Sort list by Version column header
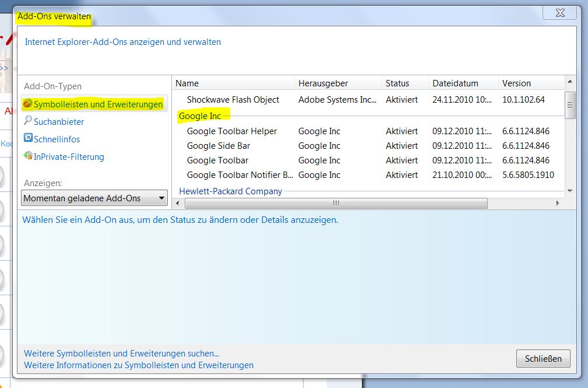This screenshot has width=588, height=388. 531,83
